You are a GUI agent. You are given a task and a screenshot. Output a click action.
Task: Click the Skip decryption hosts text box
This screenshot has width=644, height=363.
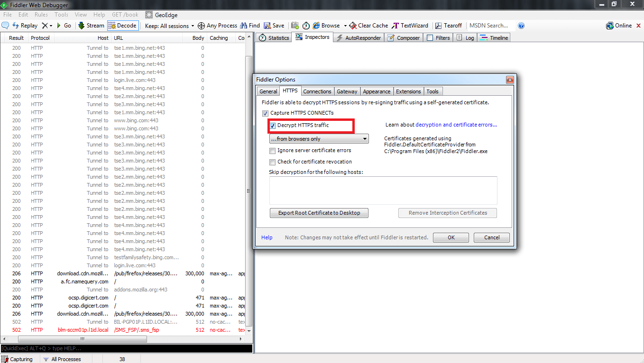coord(383,191)
